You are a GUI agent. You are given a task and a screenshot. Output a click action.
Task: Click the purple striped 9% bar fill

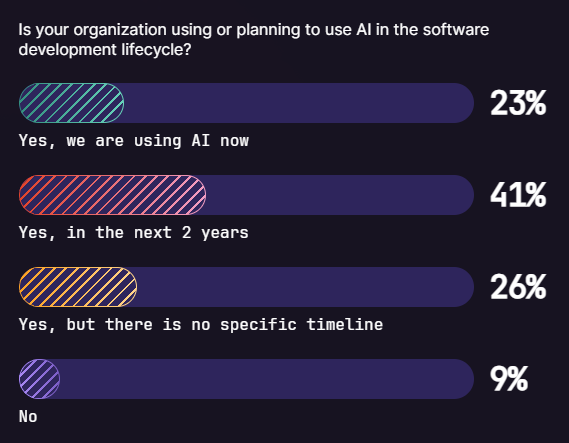coord(40,379)
